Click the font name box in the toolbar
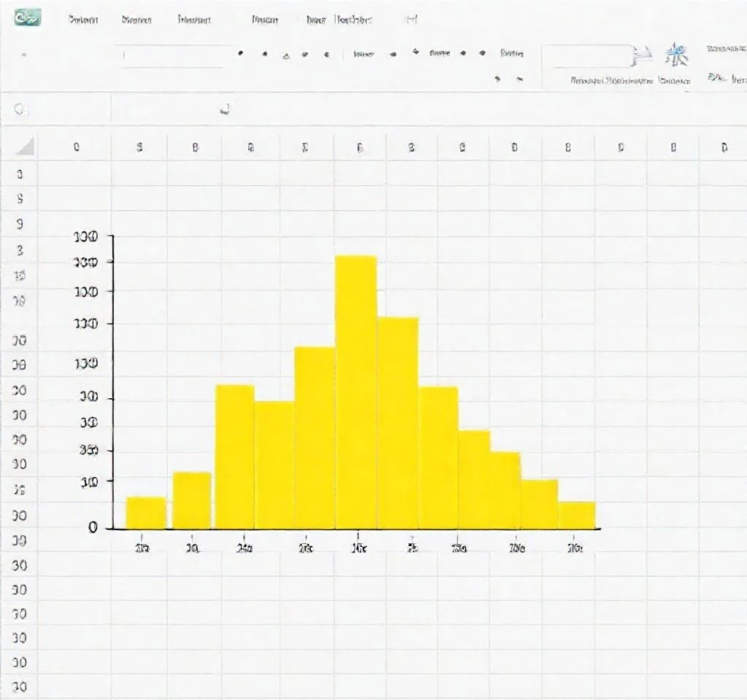Viewport: 747px width, 700px height. tap(174, 55)
